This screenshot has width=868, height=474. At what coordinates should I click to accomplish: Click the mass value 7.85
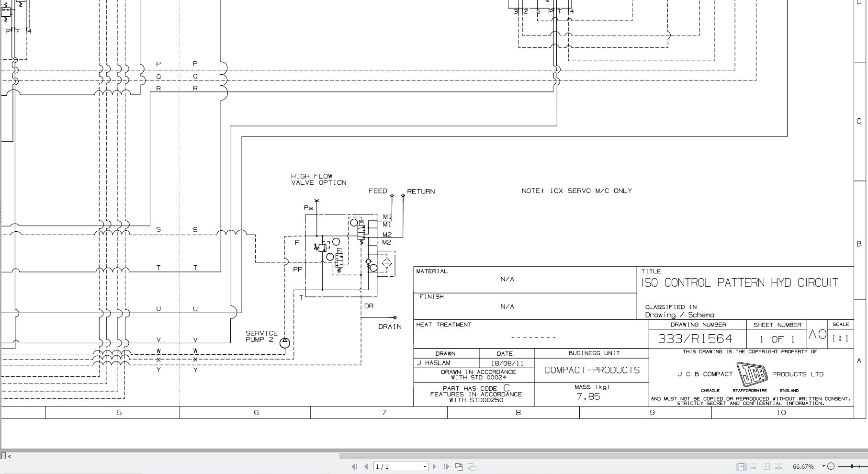pyautogui.click(x=588, y=396)
